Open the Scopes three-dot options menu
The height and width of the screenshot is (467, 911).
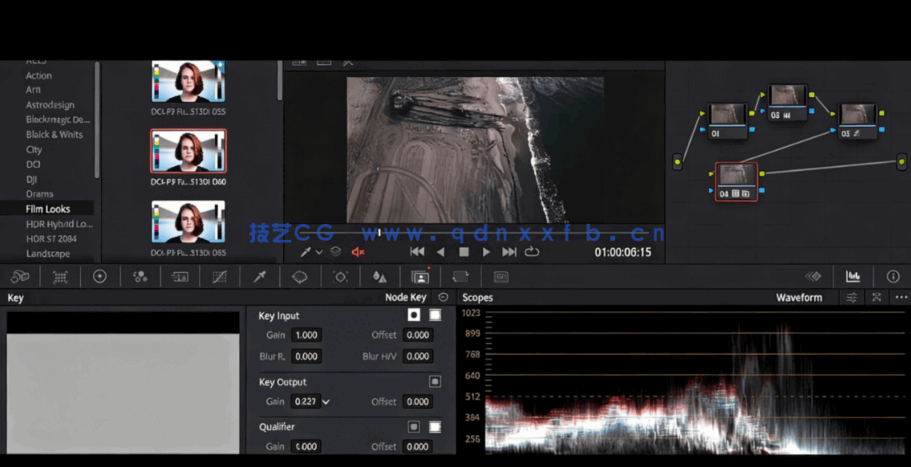click(901, 297)
